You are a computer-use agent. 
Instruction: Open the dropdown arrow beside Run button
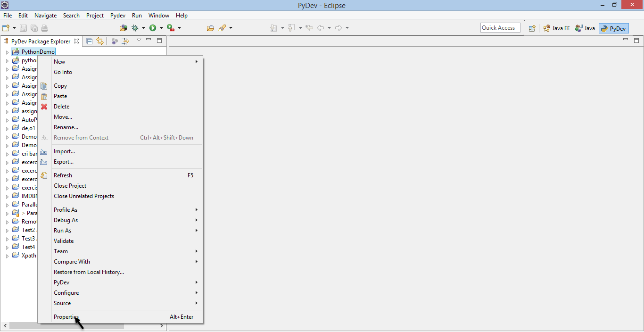(x=161, y=28)
